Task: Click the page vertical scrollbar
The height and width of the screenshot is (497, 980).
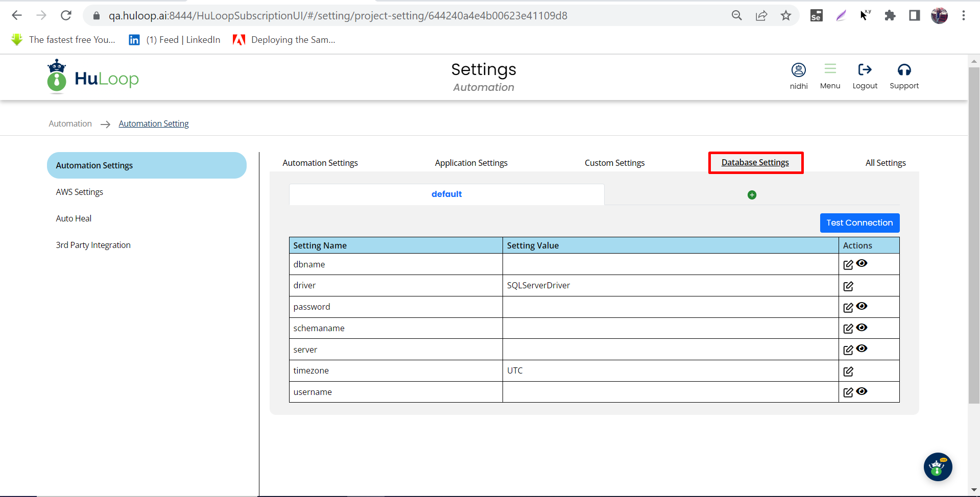Action: point(974,235)
